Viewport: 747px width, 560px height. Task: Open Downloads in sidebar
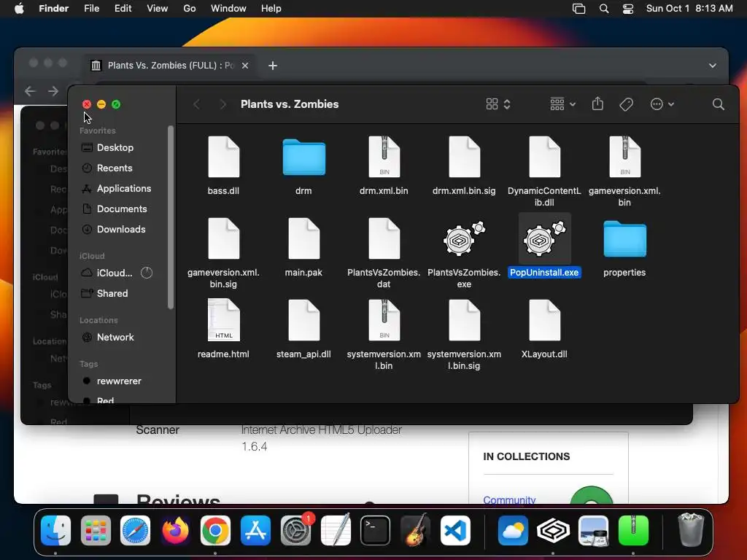121,230
